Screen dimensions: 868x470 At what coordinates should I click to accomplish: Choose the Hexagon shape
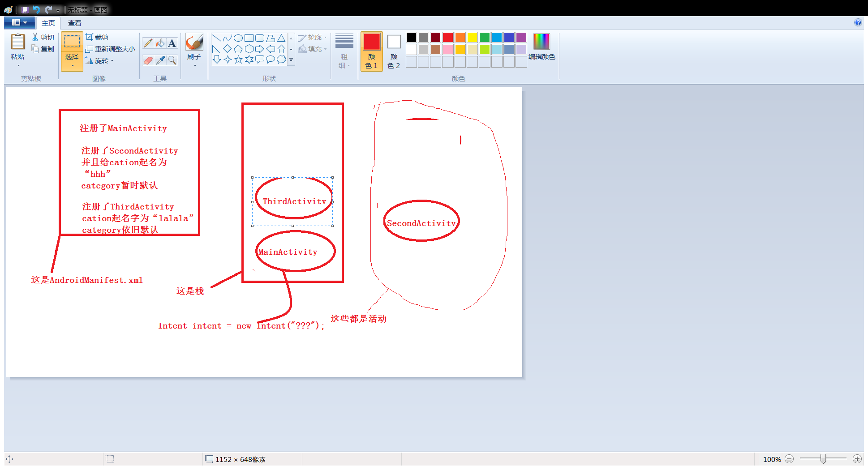click(x=249, y=49)
